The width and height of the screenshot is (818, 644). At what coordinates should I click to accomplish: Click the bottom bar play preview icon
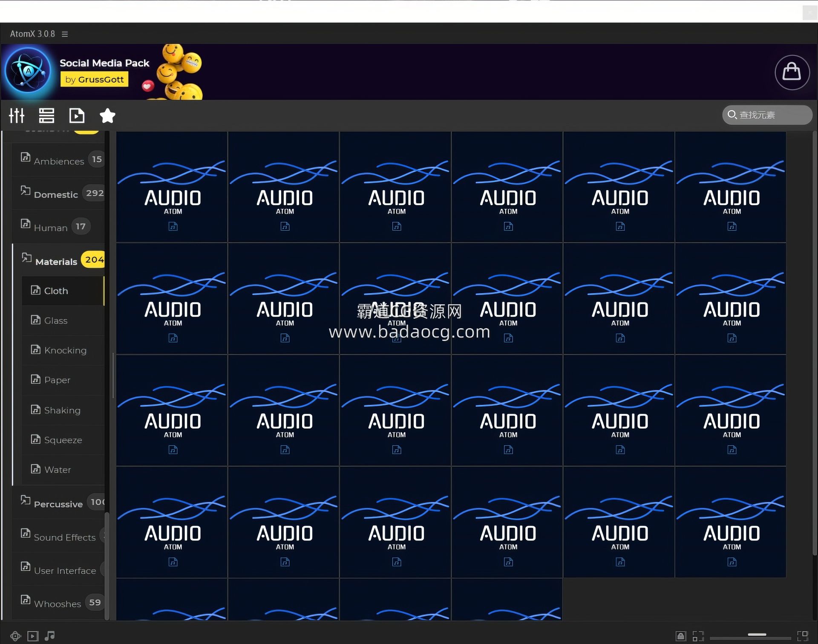click(x=33, y=636)
